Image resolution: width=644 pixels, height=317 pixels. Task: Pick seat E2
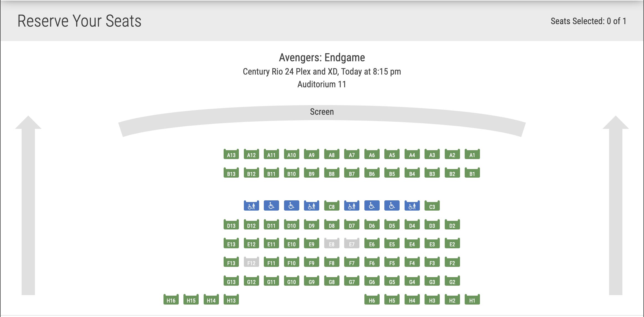[x=452, y=243]
